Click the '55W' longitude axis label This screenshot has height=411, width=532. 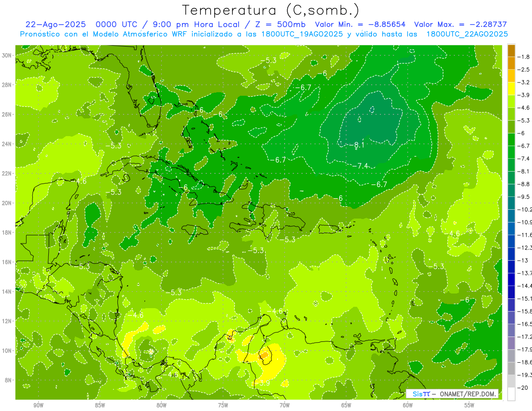pos(469,405)
